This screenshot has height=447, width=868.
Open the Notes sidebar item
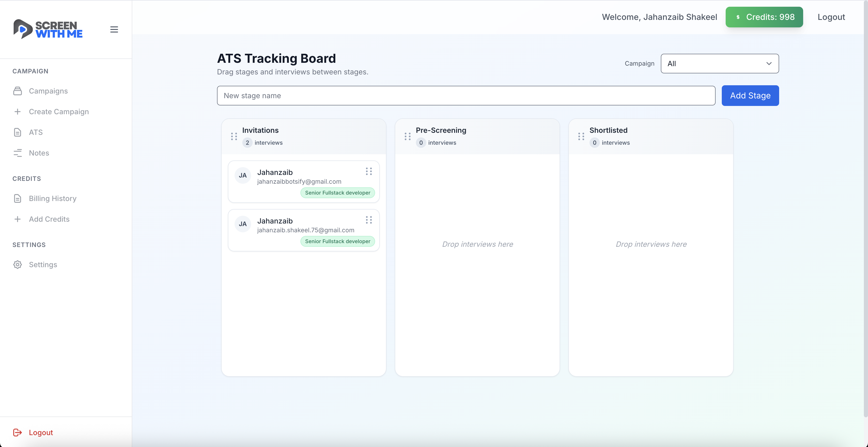tap(39, 153)
